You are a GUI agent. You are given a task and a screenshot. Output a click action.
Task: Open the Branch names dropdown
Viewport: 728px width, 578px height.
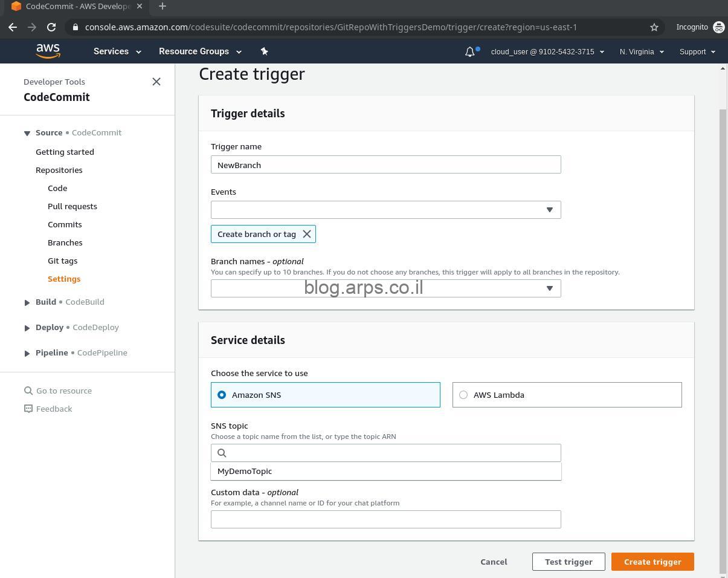tap(386, 288)
